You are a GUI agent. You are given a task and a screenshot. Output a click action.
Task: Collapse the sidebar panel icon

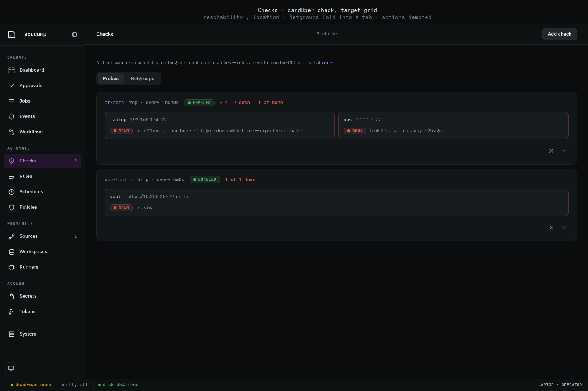point(75,35)
